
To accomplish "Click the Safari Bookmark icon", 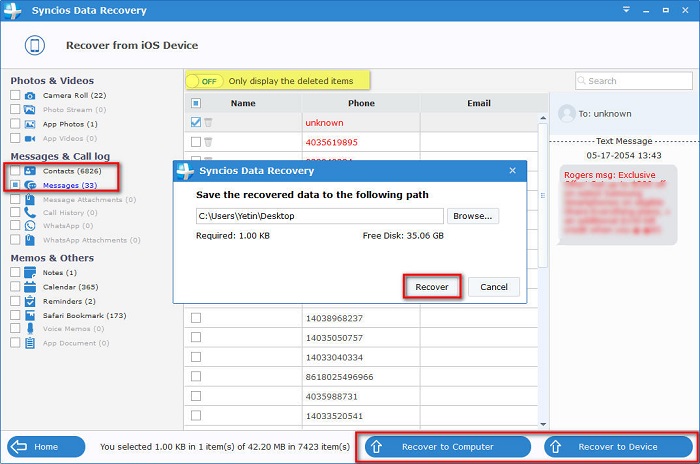I will pyautogui.click(x=30, y=315).
